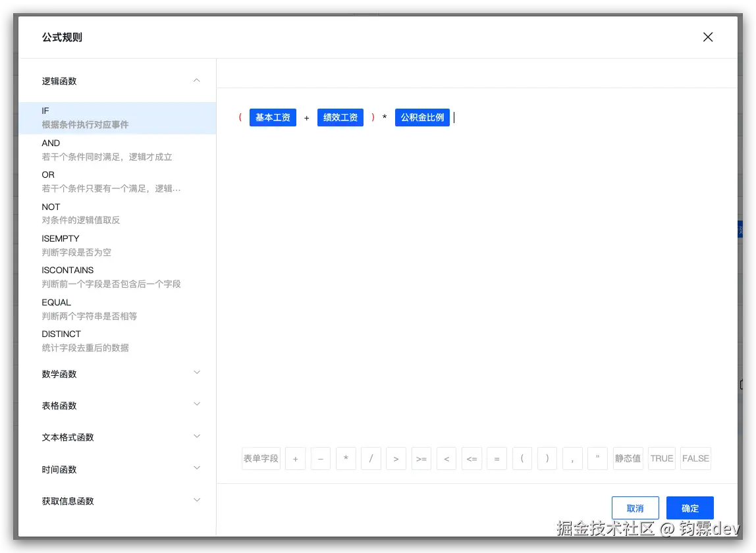
Task: Insert the minus operator
Action: (x=321, y=458)
